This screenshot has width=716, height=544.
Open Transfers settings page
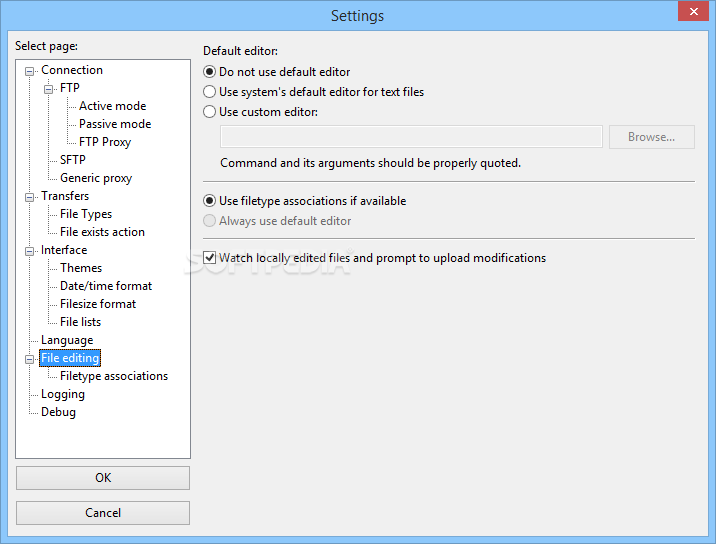(x=65, y=196)
